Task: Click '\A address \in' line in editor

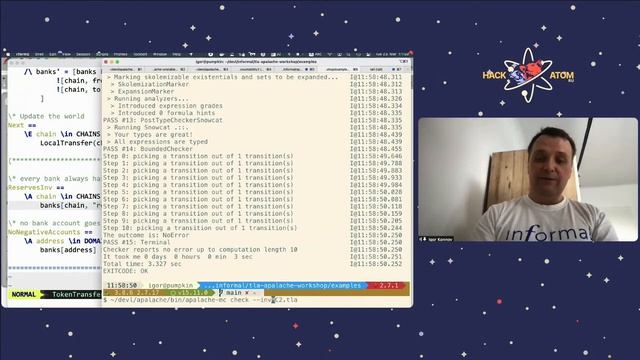Action: [x=62, y=241]
